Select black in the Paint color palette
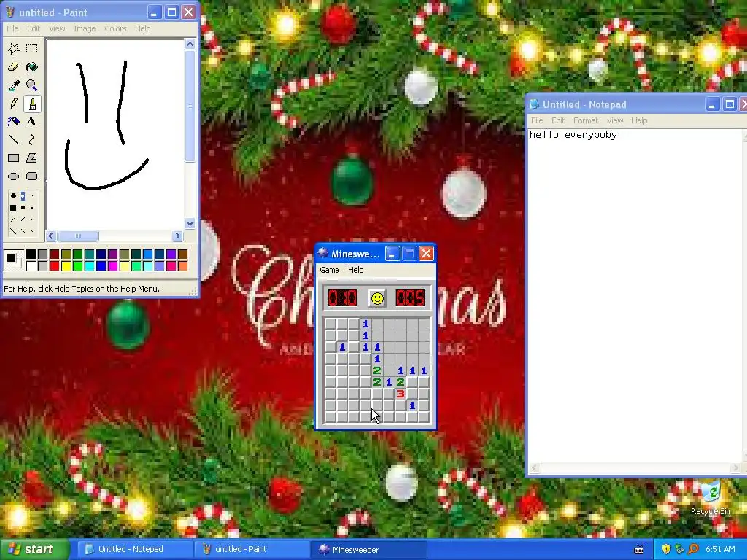This screenshot has width=747, height=560. coord(31,254)
